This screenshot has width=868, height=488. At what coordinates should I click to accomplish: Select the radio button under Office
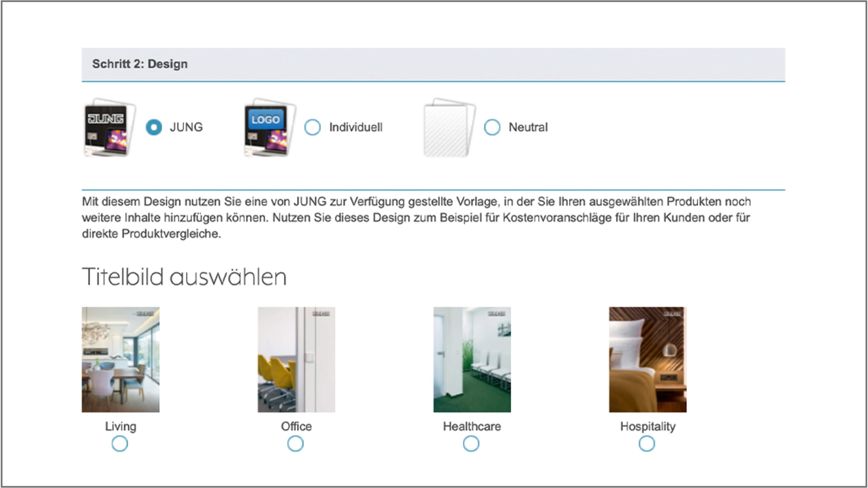click(295, 443)
